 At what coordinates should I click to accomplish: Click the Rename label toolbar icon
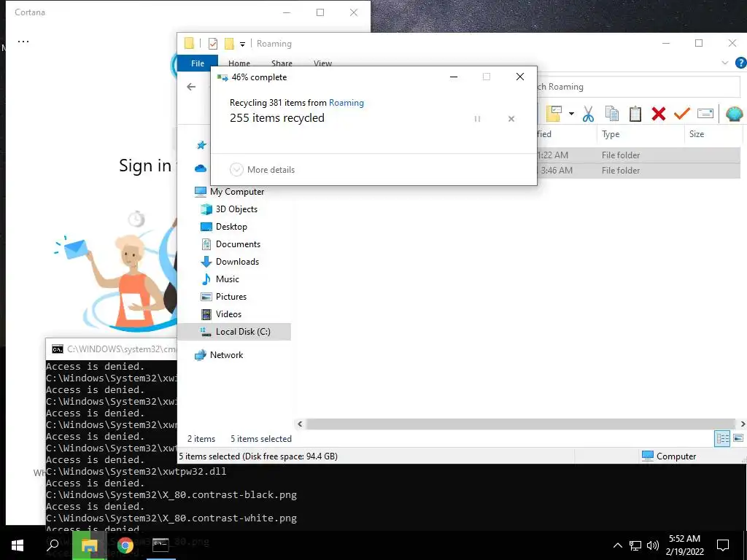tap(705, 113)
